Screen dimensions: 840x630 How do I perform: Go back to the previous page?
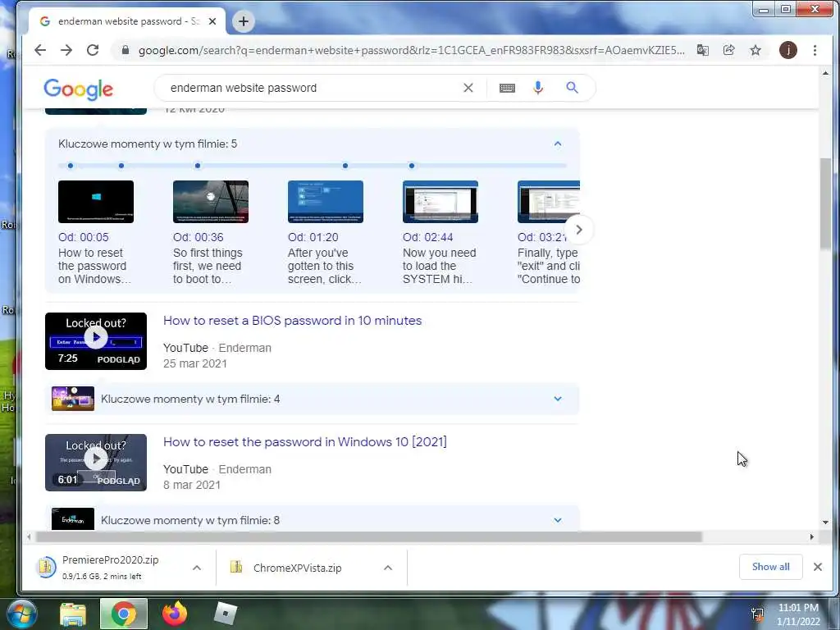pyautogui.click(x=40, y=50)
